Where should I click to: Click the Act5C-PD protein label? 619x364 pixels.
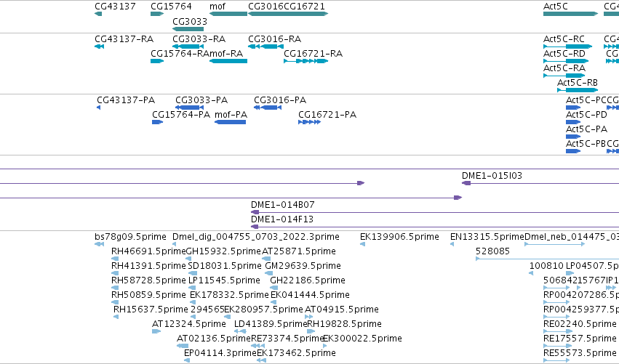[x=586, y=115]
